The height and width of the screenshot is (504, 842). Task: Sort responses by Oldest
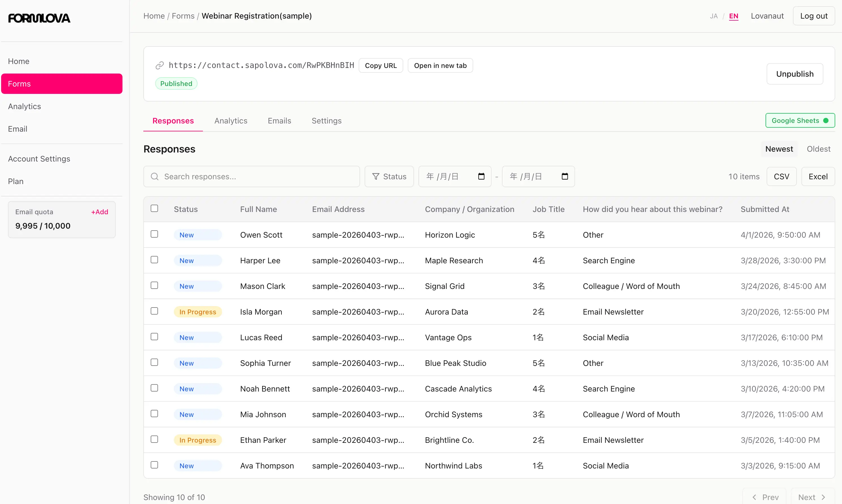(818, 149)
